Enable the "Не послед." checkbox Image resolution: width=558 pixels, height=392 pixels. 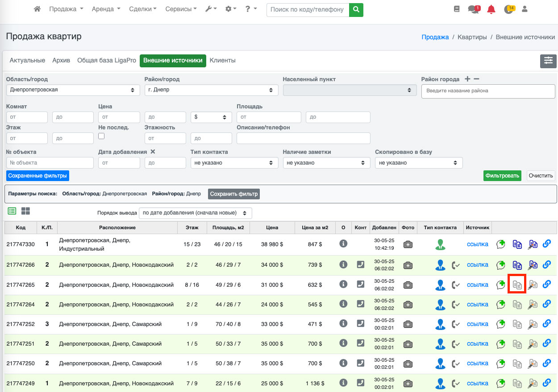[101, 136]
